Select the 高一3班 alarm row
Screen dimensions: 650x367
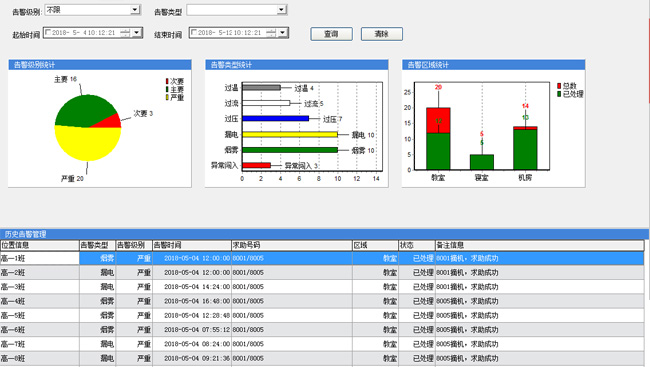tap(322, 287)
